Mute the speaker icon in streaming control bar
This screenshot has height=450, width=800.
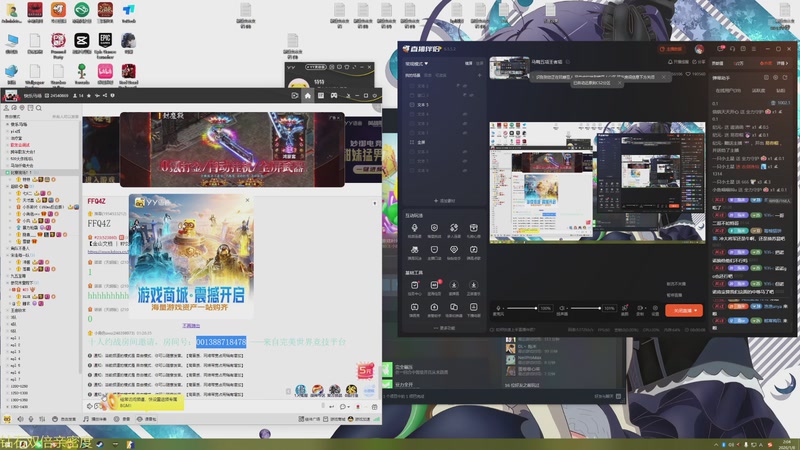[562, 308]
